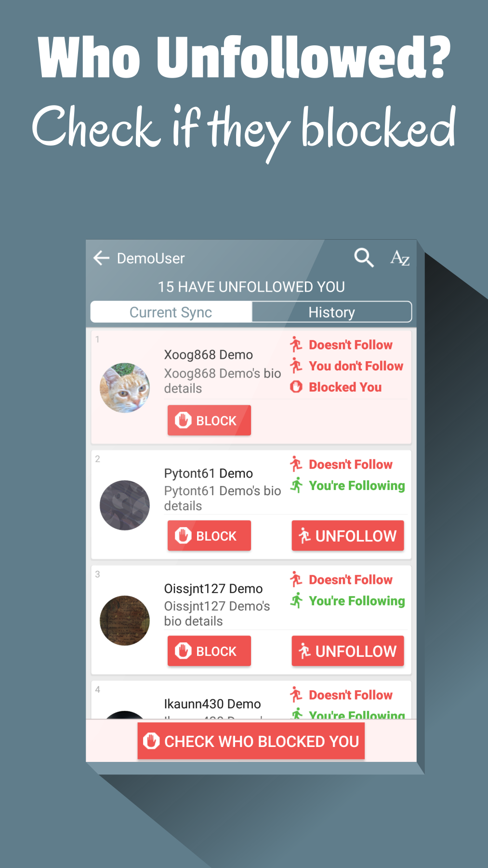The width and height of the screenshot is (488, 868).
Task: Switch to the Current Sync tab
Action: coord(171,312)
